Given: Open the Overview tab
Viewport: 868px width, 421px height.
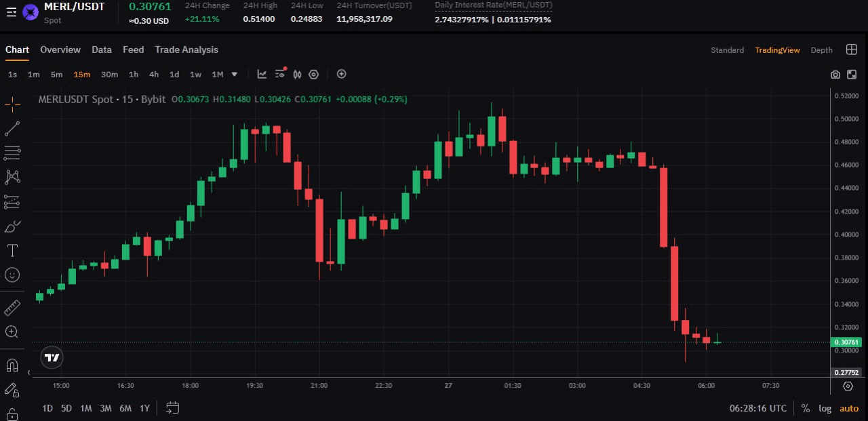Looking at the screenshot, I should click(x=60, y=49).
